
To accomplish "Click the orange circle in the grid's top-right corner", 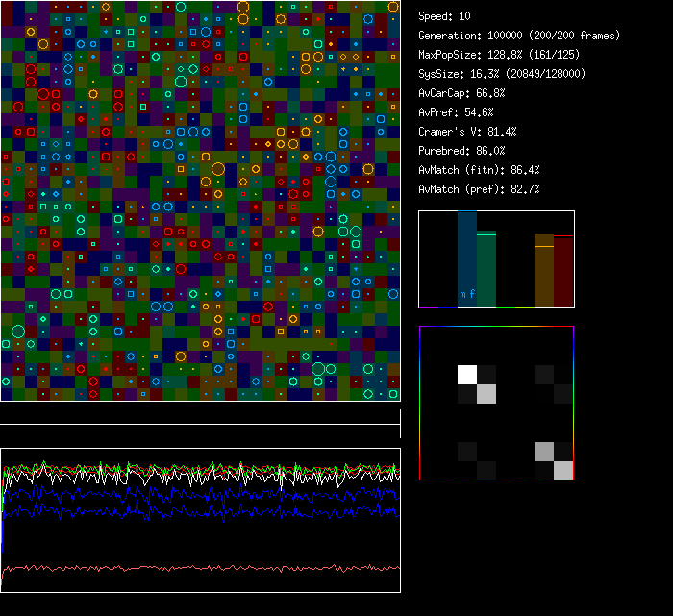I will click(x=393, y=7).
